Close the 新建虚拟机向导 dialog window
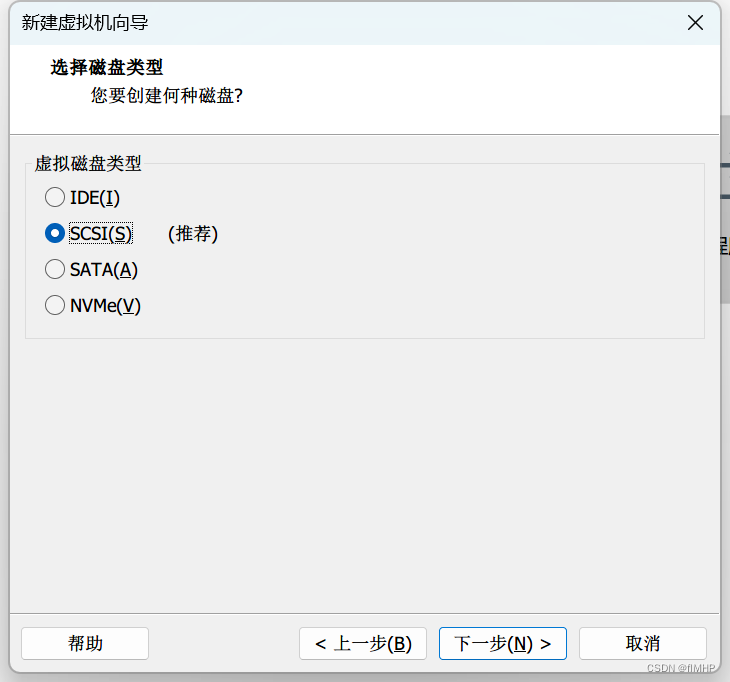This screenshot has height=682, width=730. tap(695, 23)
